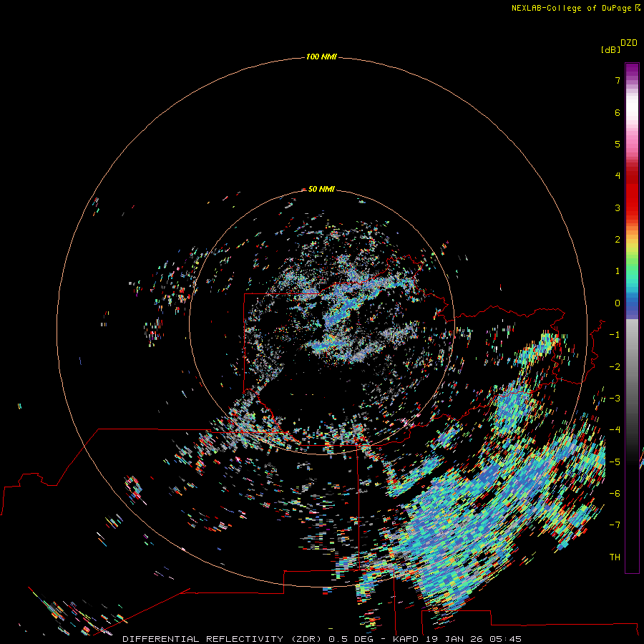
Task: Click the 2 value on color scale
Action: click(x=618, y=240)
